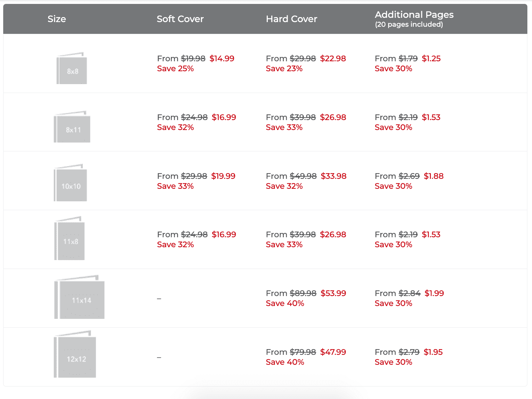Select the 8x8 hard cover $22.98 price
Screen dimensions: 532x399
tap(333, 58)
